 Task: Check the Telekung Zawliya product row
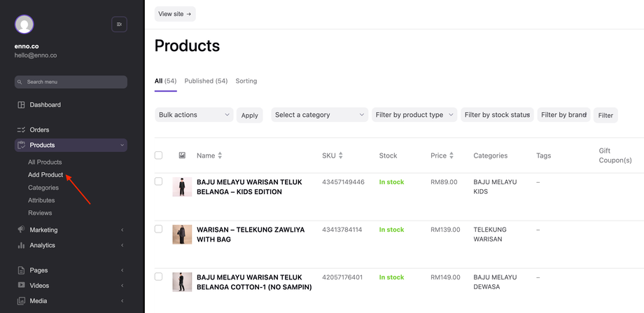158,230
